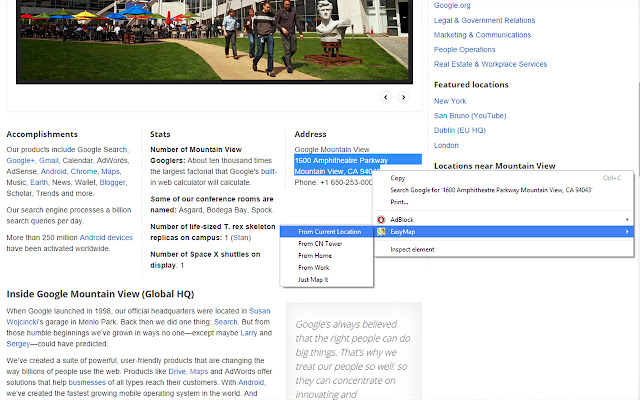Select Search Google for the highlighted address

coord(504,190)
